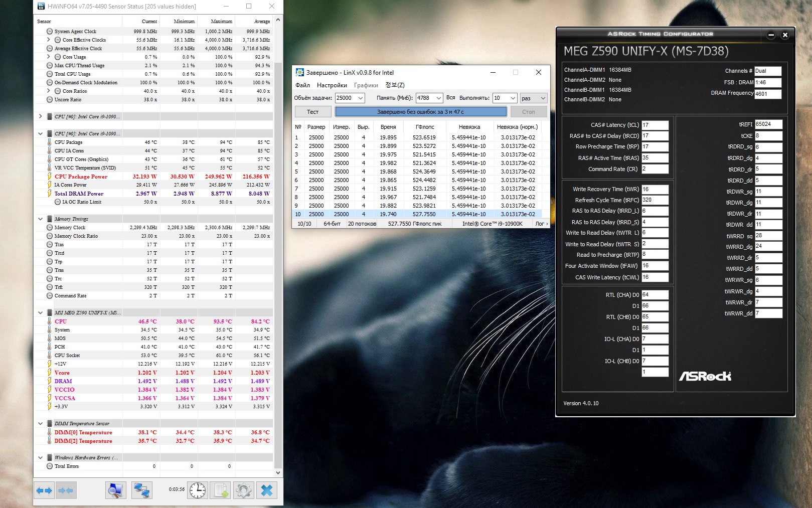Collapse the MSI MEG Z590 UNIFY-X group
The image size is (812, 508).
pyautogui.click(x=41, y=312)
